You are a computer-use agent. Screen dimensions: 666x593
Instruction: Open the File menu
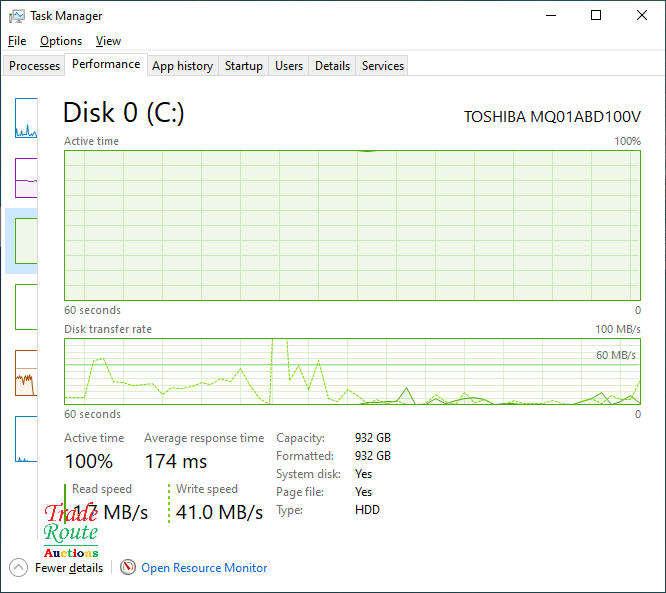tap(17, 41)
